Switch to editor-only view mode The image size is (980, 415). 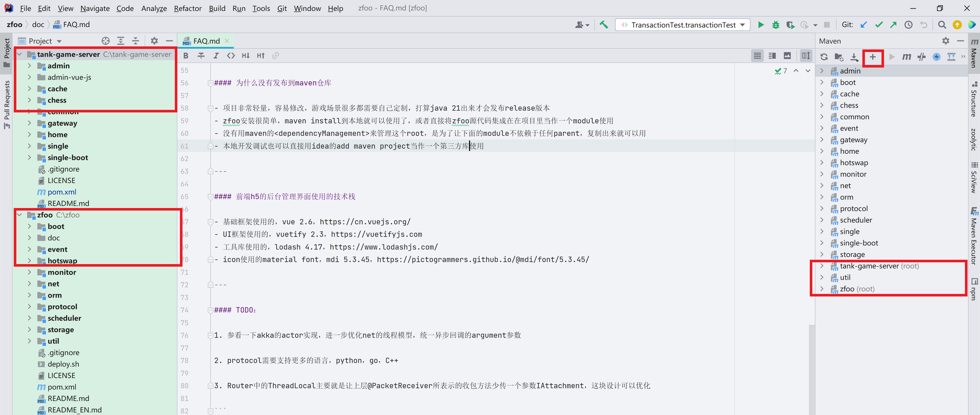coord(757,56)
